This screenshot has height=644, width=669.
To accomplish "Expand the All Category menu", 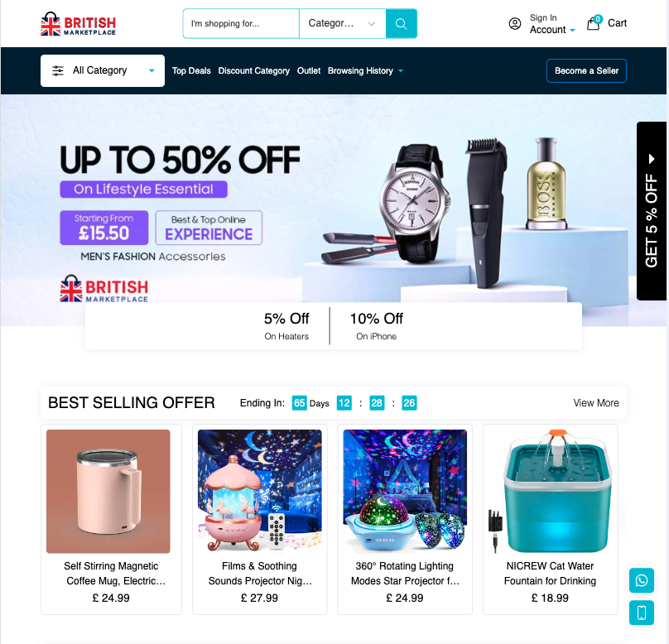I will click(x=103, y=71).
